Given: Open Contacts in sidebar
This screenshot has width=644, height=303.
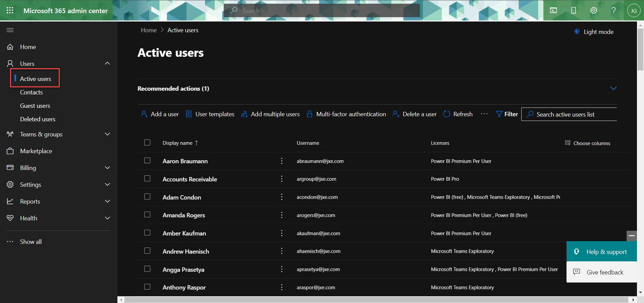Looking at the screenshot, I should pyautogui.click(x=31, y=92).
